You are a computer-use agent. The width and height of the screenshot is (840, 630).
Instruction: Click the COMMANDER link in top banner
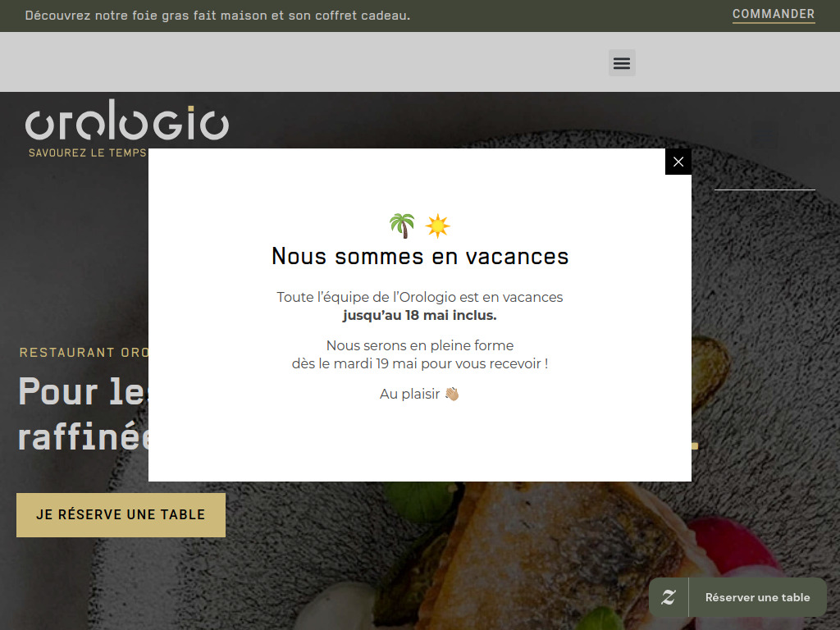[773, 15]
